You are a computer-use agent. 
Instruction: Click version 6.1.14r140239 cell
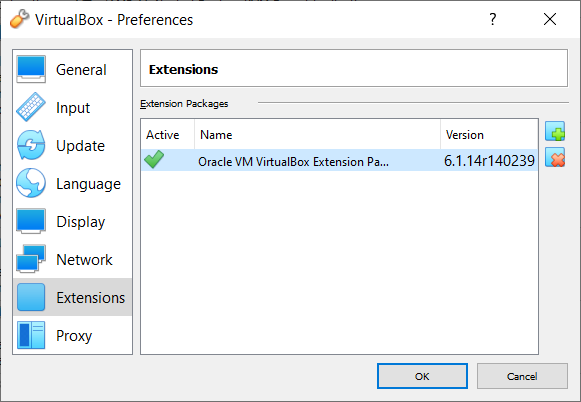click(x=489, y=161)
